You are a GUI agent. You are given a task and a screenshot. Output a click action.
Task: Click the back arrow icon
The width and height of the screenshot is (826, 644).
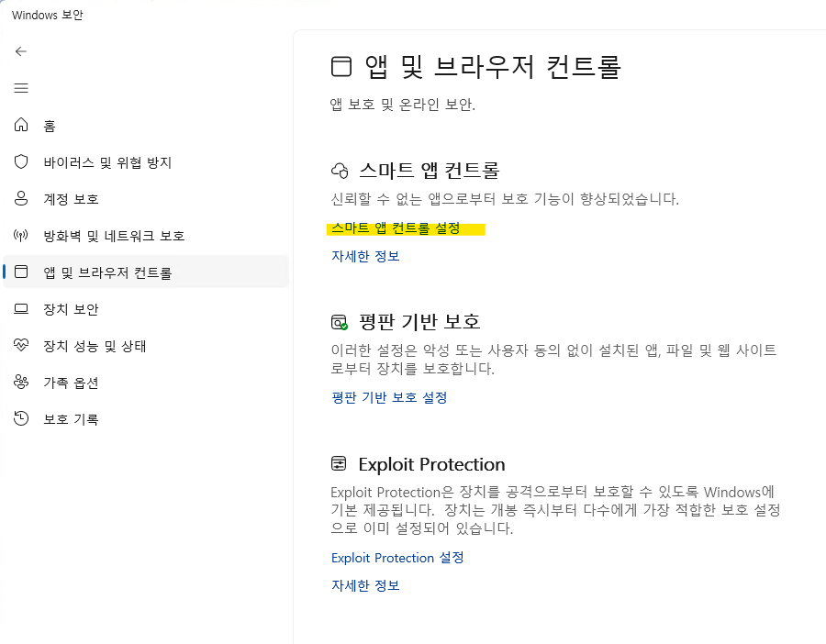coord(21,51)
